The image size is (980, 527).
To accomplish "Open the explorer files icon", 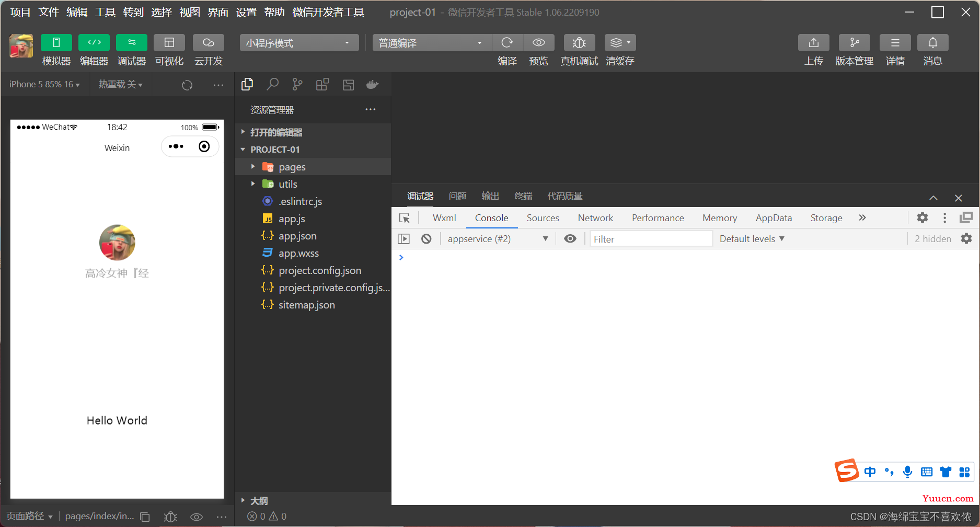I will point(247,84).
